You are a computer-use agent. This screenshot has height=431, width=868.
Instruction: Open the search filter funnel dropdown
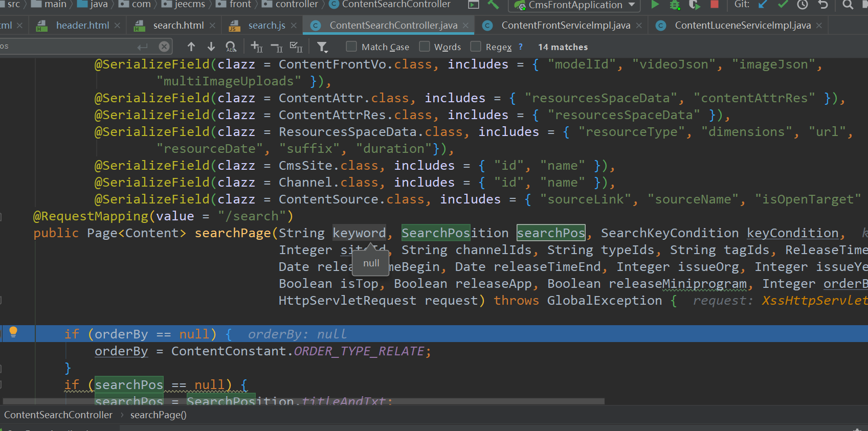tap(322, 47)
